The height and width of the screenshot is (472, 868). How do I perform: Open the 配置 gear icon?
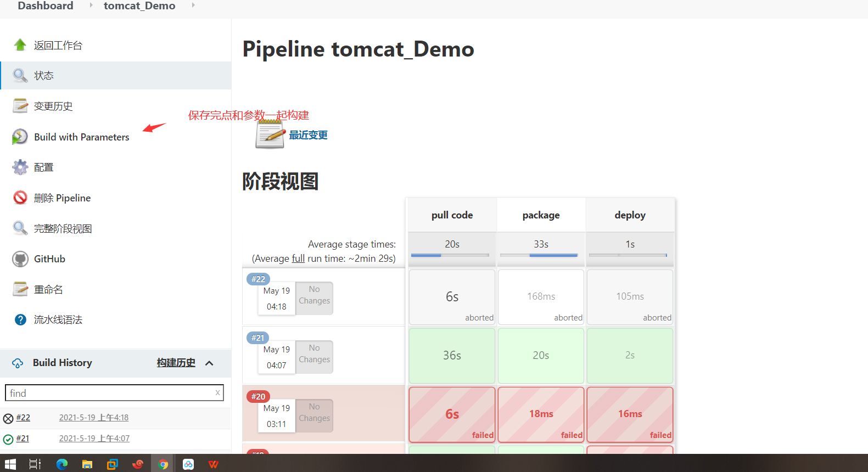20,167
